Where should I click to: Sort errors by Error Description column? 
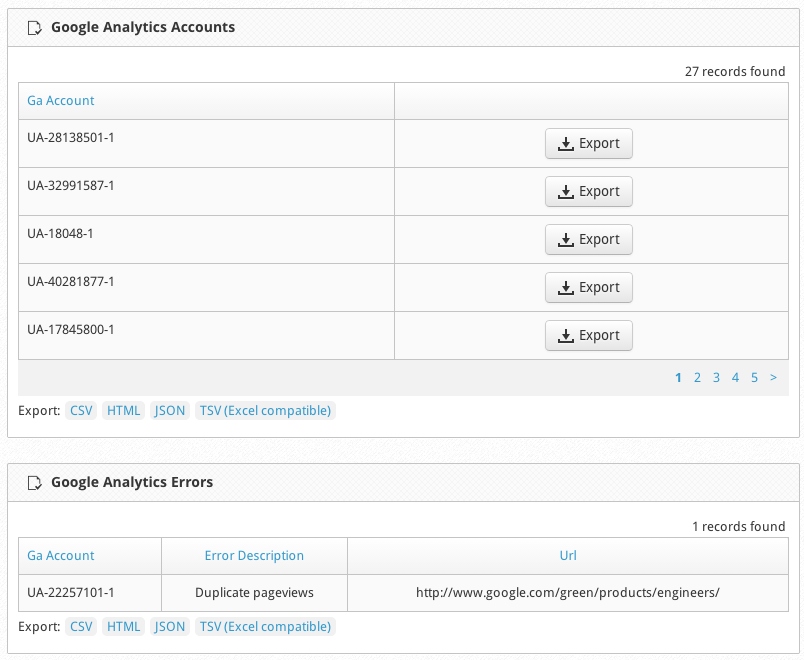click(x=254, y=555)
